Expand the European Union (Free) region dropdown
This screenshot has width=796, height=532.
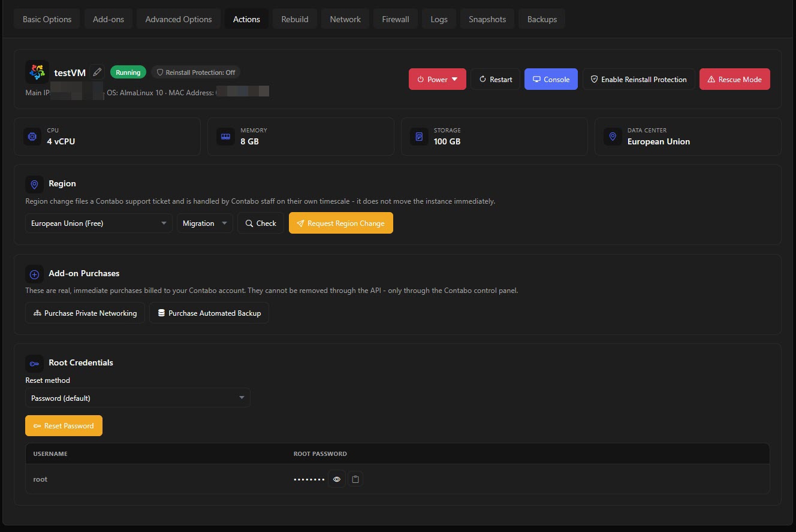(99, 223)
